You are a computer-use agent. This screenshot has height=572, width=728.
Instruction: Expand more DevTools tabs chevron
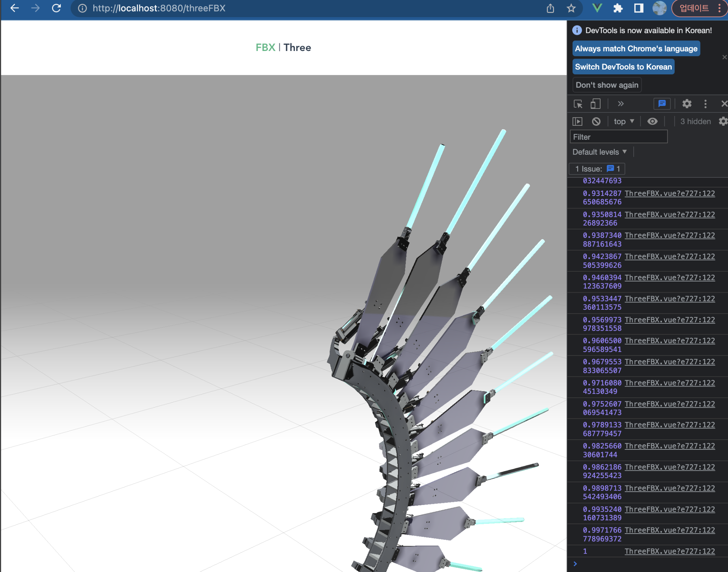click(x=620, y=104)
